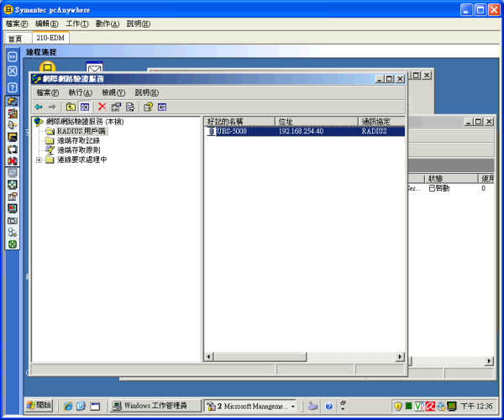The width and height of the screenshot is (504, 420).
Task: Click the red X delete toolbar icon
Action: (x=102, y=107)
